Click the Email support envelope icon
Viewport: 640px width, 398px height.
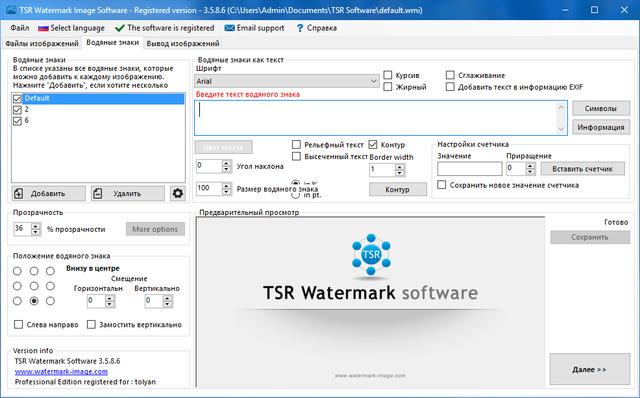point(230,28)
